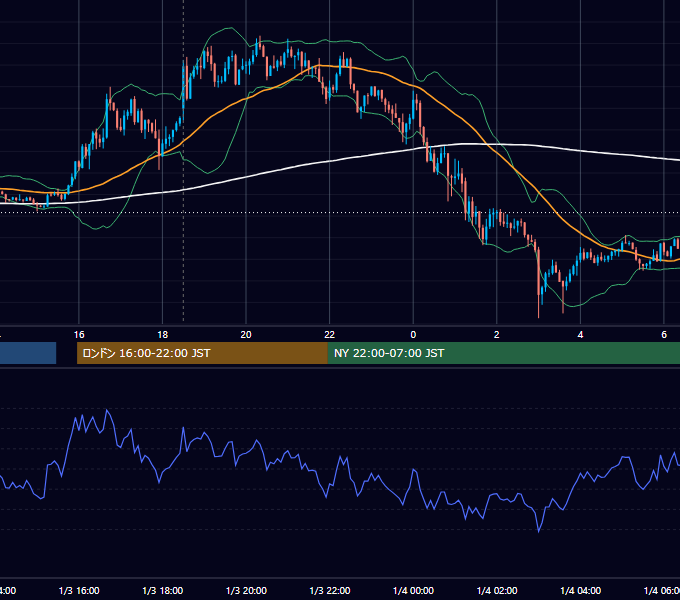Click the 16 hour label on the chart axis

[79, 335]
